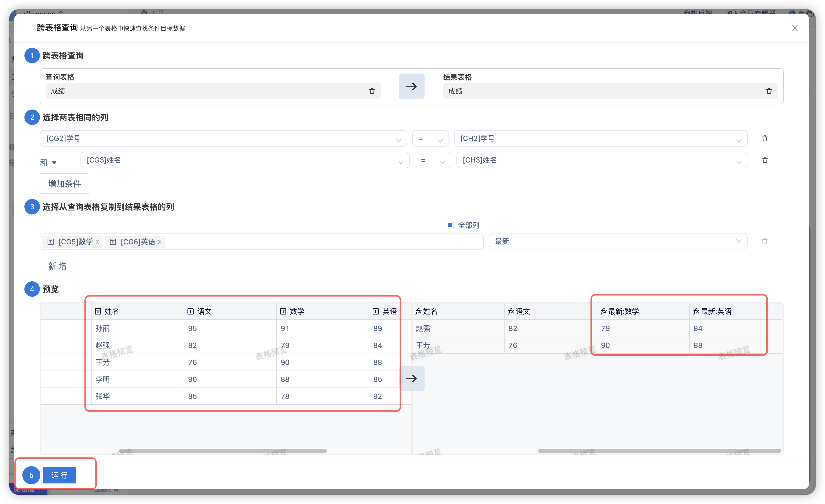Click the arrow between query and result table
The height and width of the screenshot is (504, 825).
[x=411, y=86]
